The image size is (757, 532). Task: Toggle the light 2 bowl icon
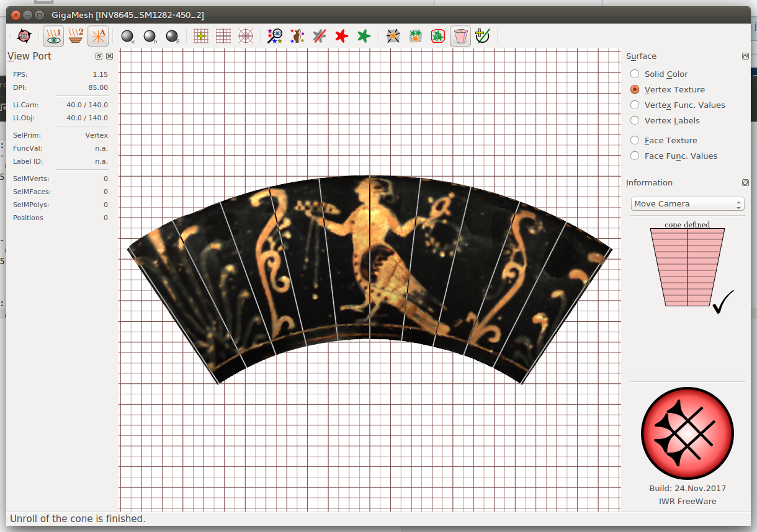point(76,37)
